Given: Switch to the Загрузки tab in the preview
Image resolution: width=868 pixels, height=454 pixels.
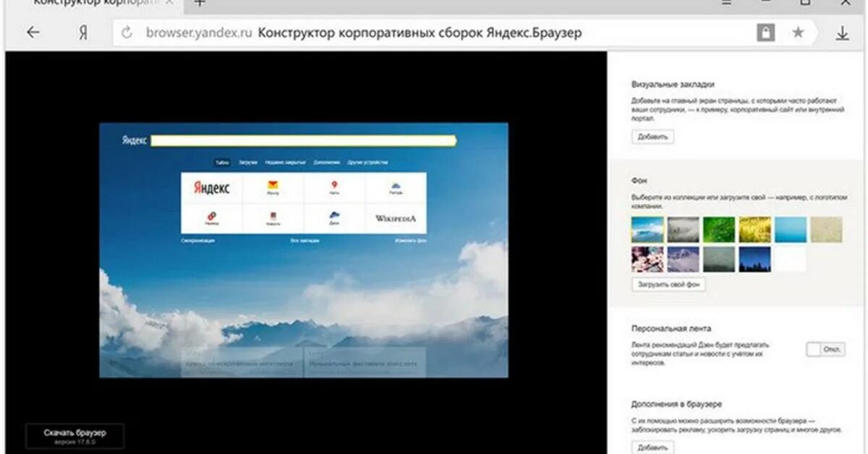Looking at the screenshot, I should 247,163.
